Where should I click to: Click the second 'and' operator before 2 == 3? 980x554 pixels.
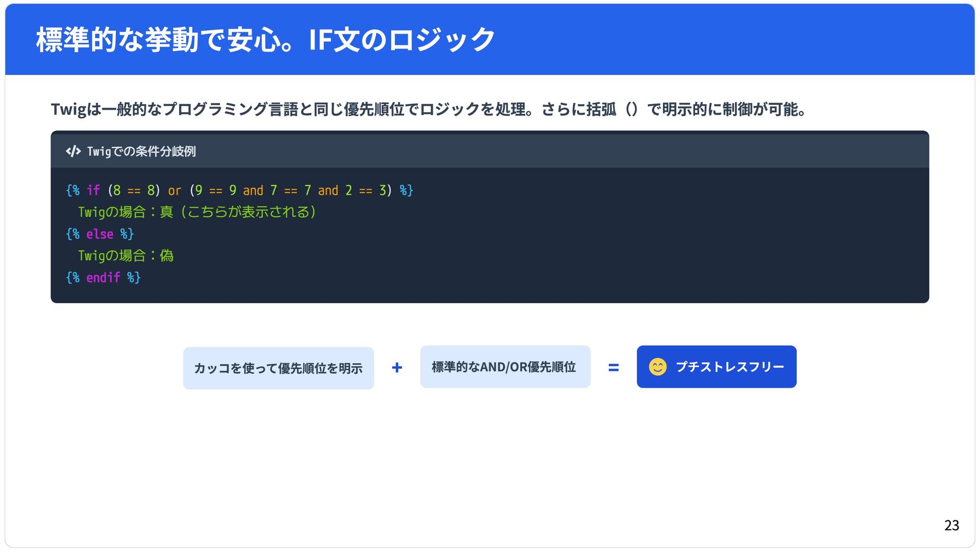tap(328, 191)
